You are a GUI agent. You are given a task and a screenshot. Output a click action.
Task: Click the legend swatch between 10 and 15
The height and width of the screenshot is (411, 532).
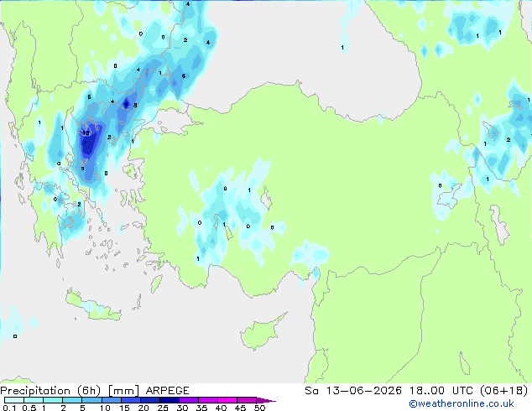(111, 400)
